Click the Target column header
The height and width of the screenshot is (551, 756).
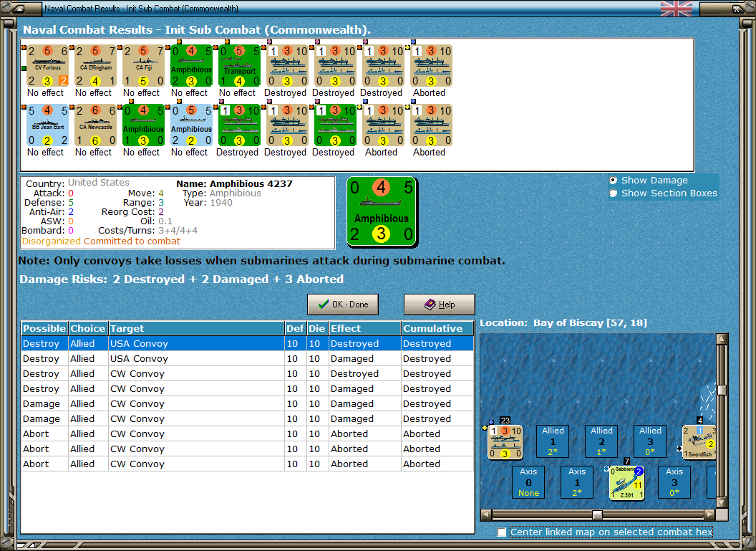pos(196,328)
